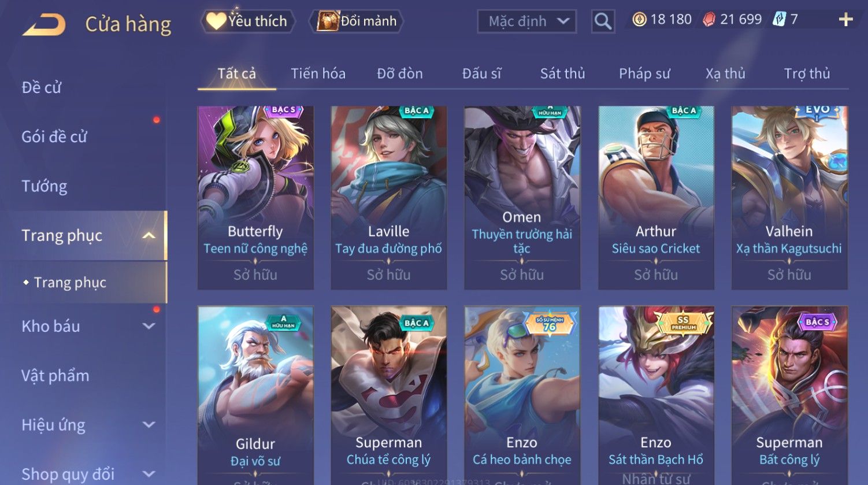This screenshot has width=868, height=485.
Task: Tap the gold coin balance icon
Action: click(x=639, y=20)
